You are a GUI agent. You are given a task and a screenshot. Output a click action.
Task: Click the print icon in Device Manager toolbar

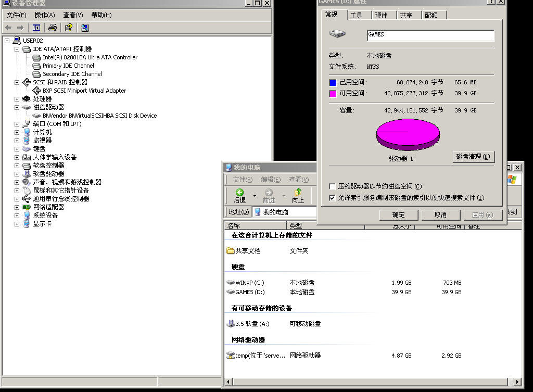52,28
